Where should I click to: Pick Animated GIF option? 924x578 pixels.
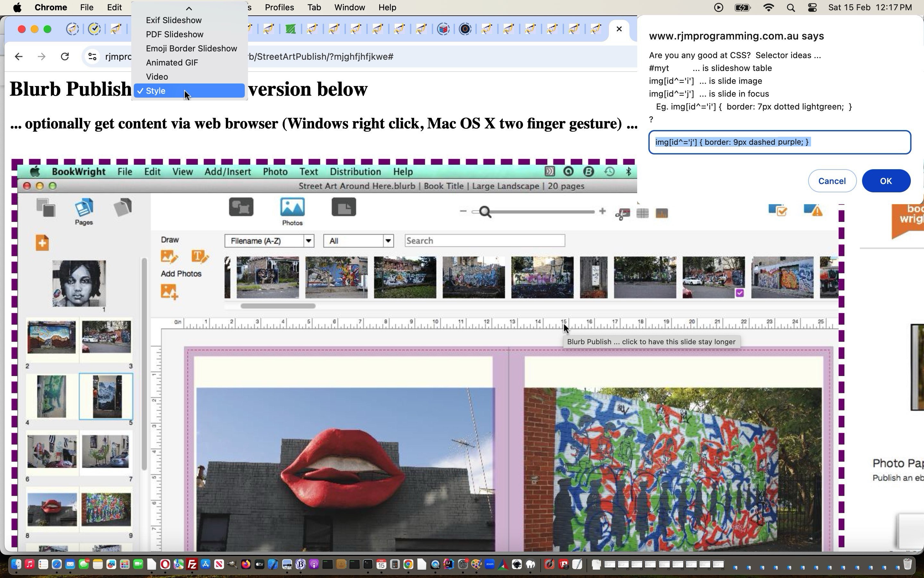pyautogui.click(x=172, y=63)
